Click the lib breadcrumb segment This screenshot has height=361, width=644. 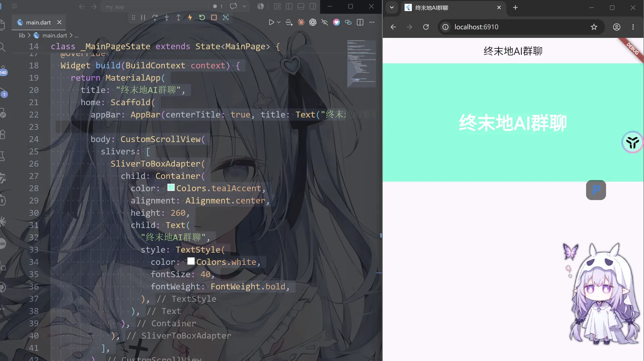[22, 35]
